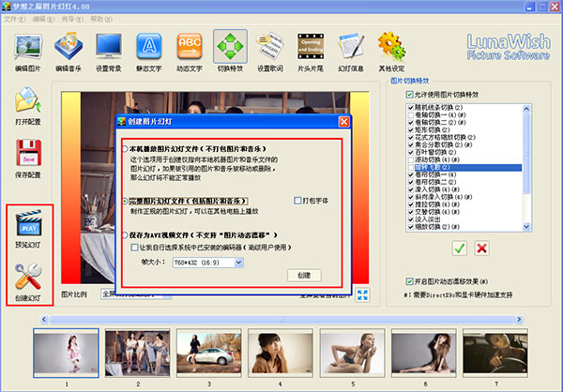Uncheck 百叶窗切换 (2) effect
This screenshot has width=563, height=392.
coord(411,152)
